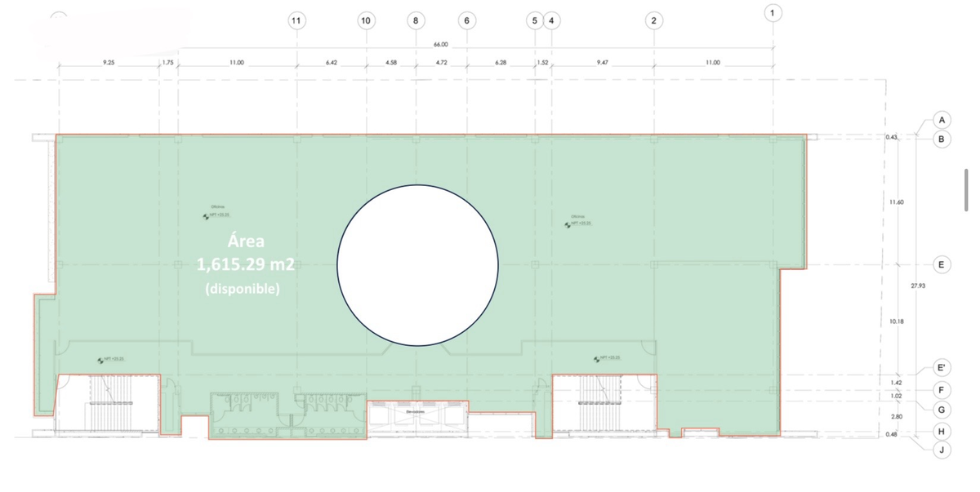Select row axis bubble E

pyautogui.click(x=942, y=264)
